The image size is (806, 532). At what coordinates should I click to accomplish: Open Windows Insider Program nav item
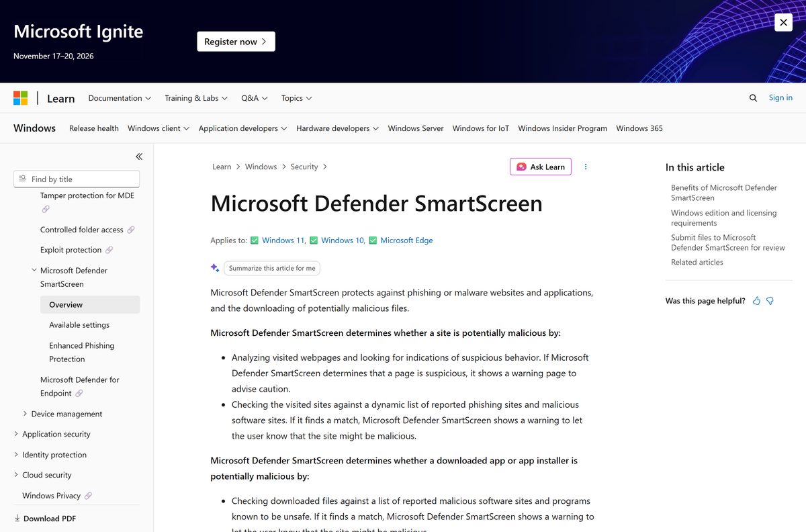pyautogui.click(x=563, y=128)
